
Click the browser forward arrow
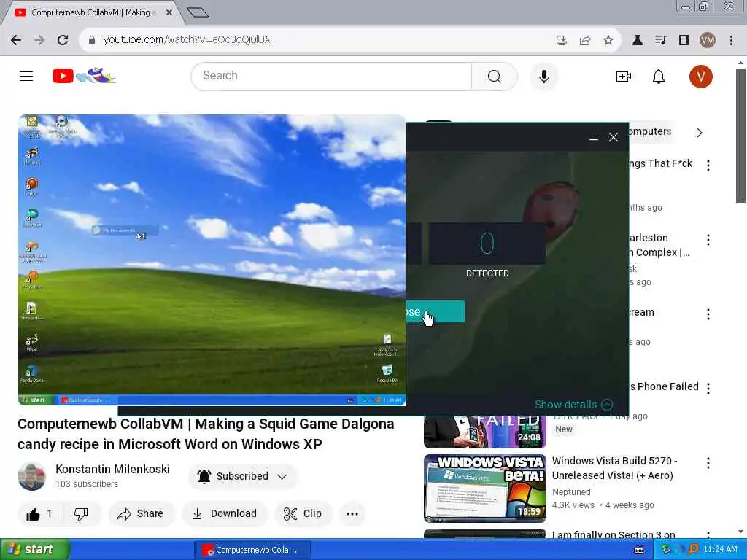tap(39, 40)
